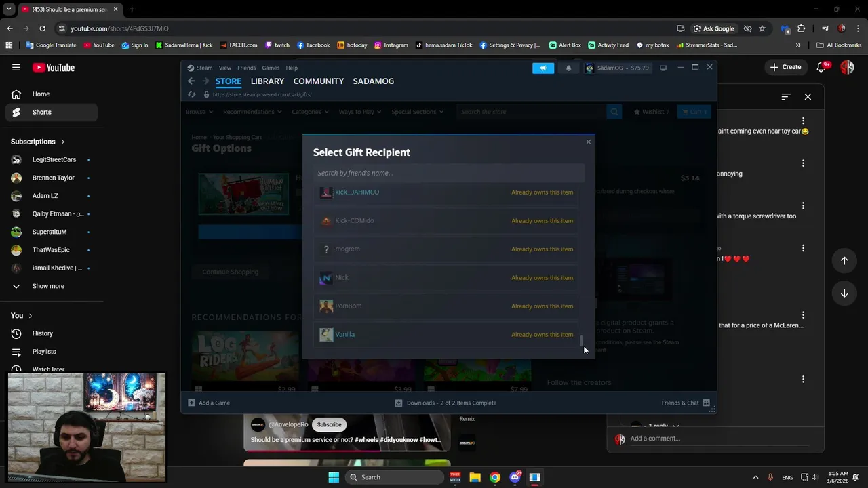Select friend Kick-COMido

446,220
